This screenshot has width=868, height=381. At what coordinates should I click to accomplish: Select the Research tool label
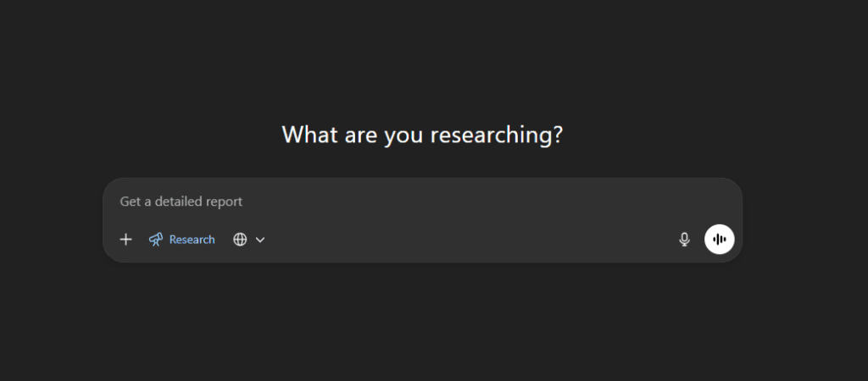click(192, 240)
